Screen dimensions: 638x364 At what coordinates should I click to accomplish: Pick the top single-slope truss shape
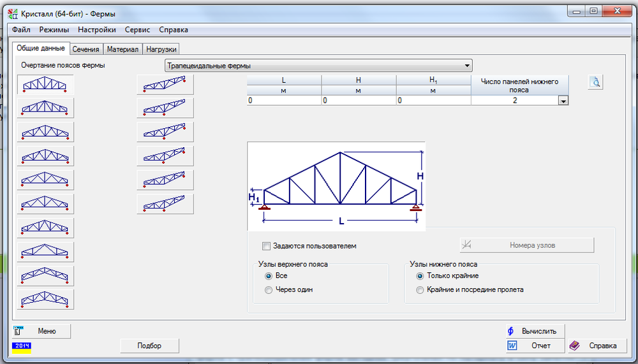(x=165, y=84)
